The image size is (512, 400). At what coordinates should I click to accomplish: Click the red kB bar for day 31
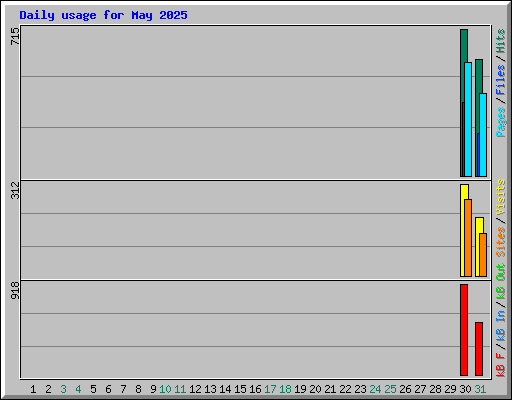[x=479, y=349]
